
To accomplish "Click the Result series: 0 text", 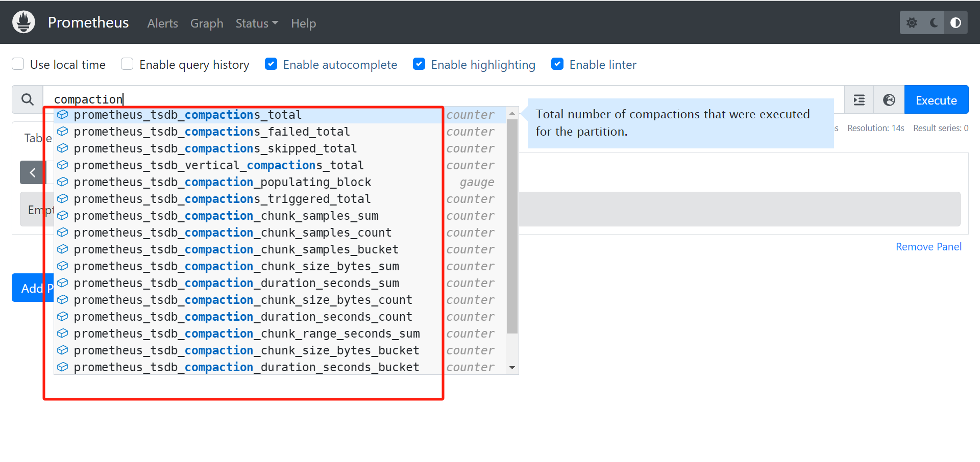I will [941, 128].
